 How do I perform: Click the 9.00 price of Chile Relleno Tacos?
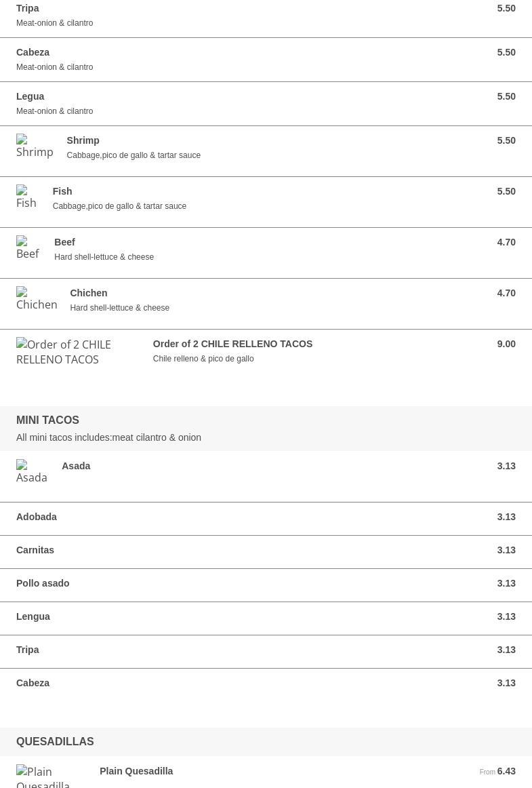click(x=506, y=344)
